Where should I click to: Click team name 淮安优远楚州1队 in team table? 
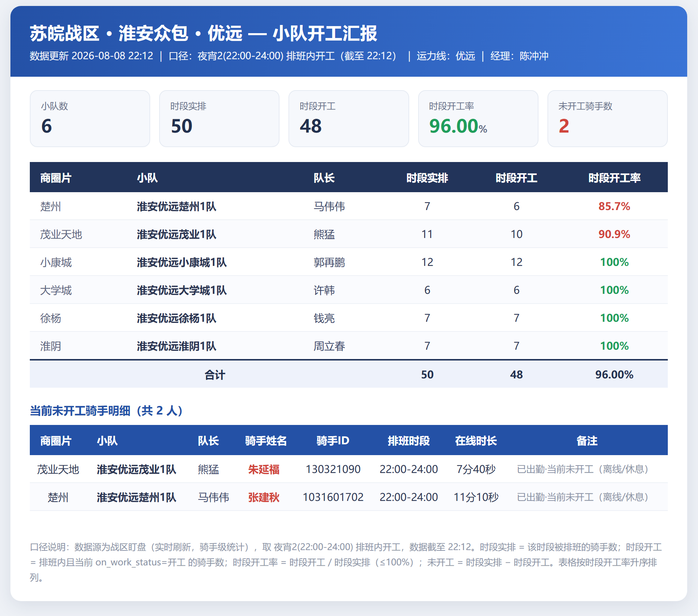click(176, 206)
